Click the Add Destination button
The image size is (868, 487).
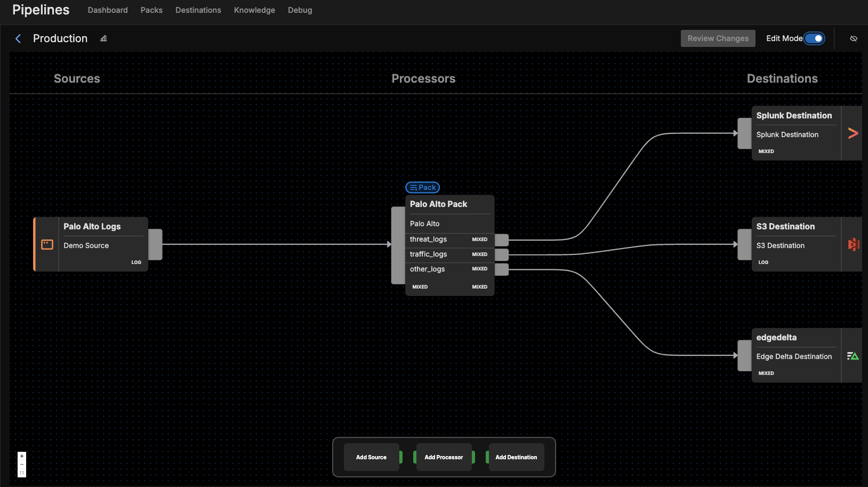point(516,457)
